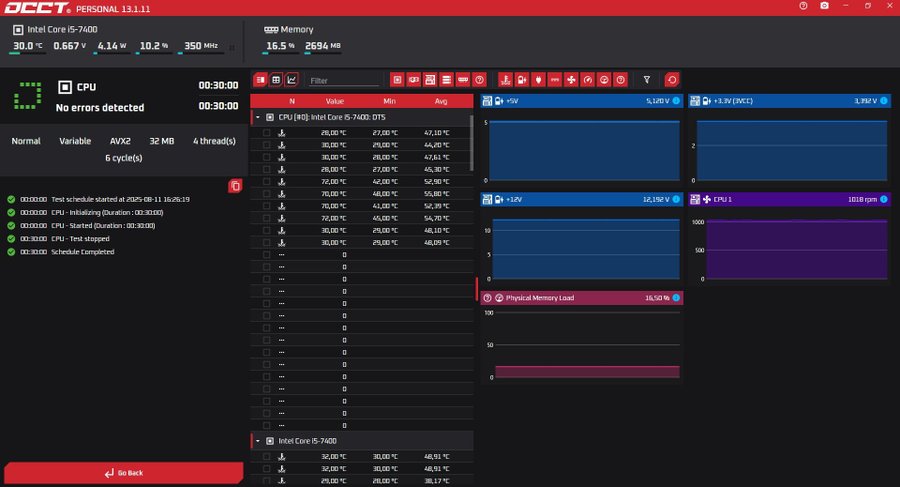The image size is (900, 487).
Task: Click the Physical Memory Load graph header
Action: (581, 297)
